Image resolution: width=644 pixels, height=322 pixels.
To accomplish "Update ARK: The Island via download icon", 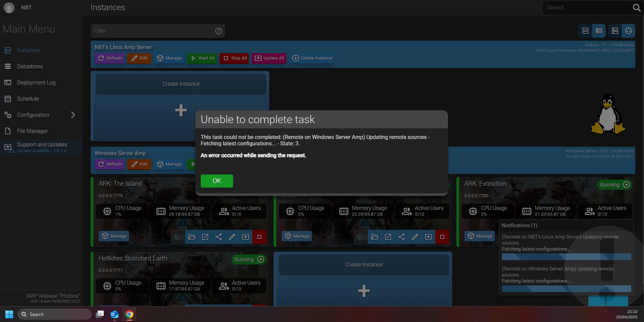I will click(x=246, y=237).
